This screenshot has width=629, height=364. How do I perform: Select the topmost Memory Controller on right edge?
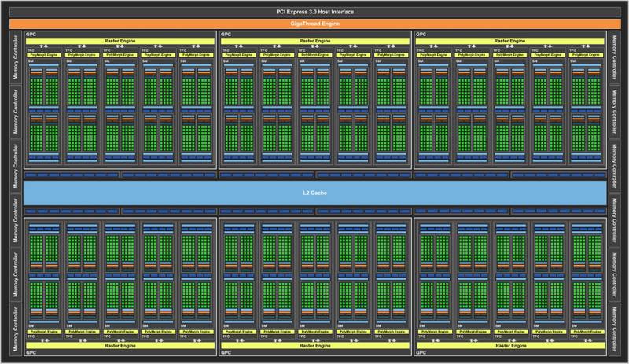(614, 57)
